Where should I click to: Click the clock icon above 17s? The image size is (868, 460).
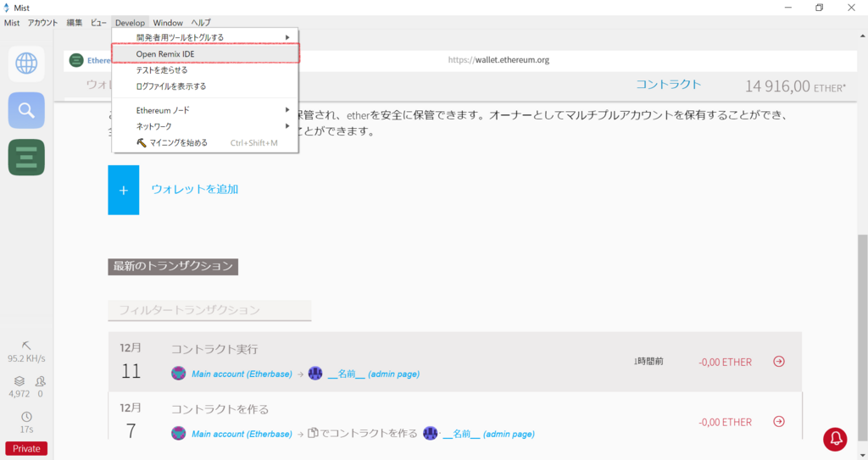tap(26, 416)
